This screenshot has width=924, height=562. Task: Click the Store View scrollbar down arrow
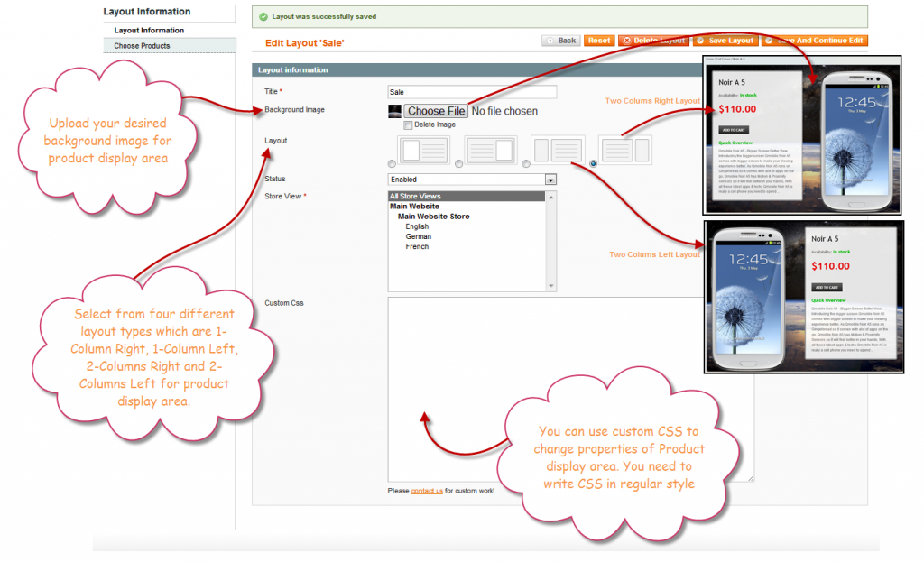pyautogui.click(x=551, y=287)
